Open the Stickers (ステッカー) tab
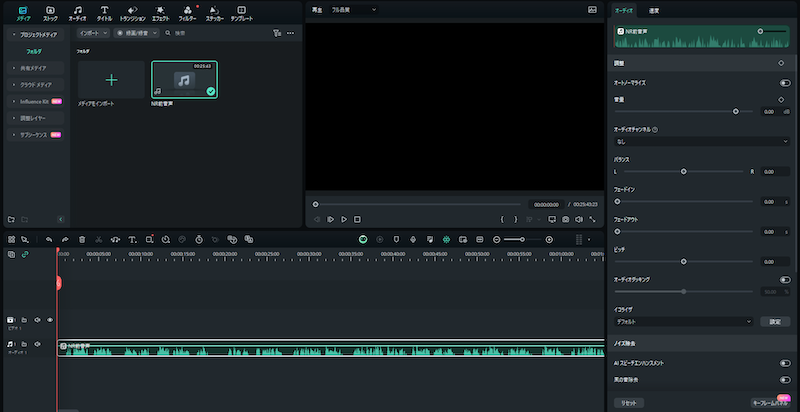Viewport: 800px width, 412px height. click(x=214, y=13)
